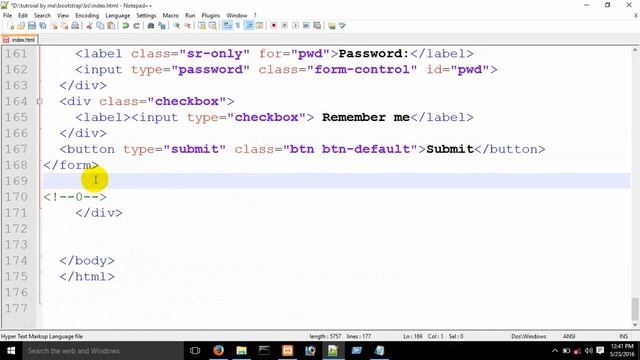
Task: Open the Language menu
Action: coord(118,16)
